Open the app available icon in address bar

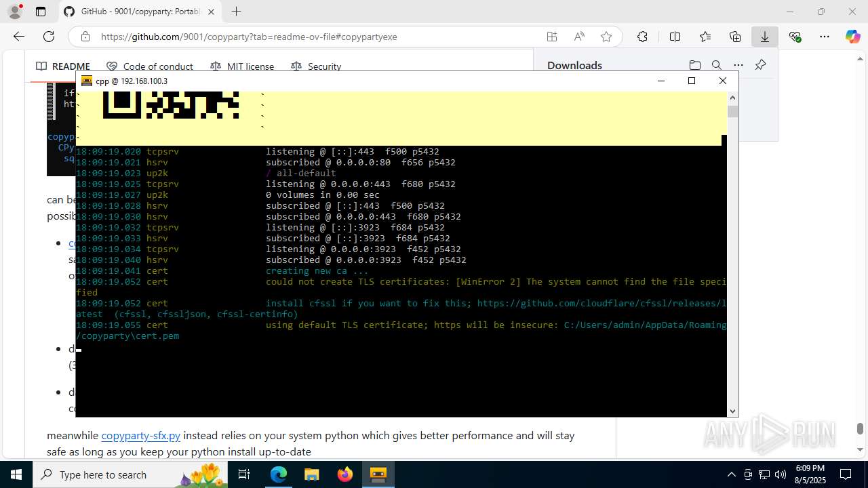coord(552,37)
